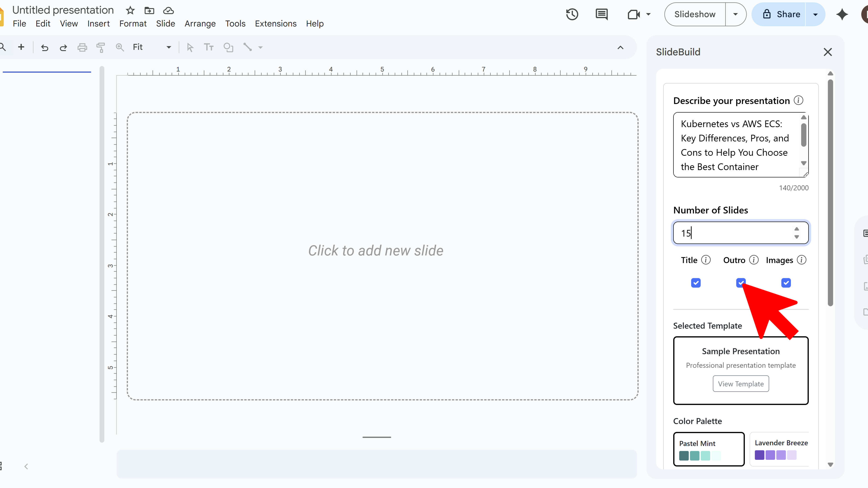This screenshot has width=868, height=488.
Task: Select the text box tool
Action: pos(209,47)
